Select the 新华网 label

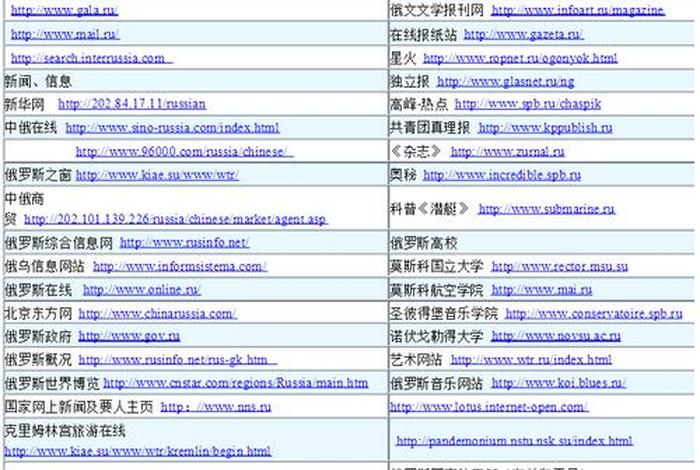click(x=24, y=104)
